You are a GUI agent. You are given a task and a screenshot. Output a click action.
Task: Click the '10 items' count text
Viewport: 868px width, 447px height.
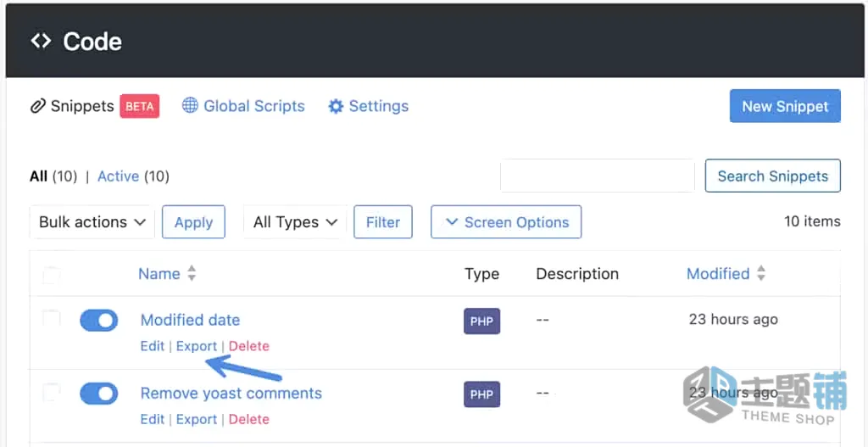click(x=812, y=221)
